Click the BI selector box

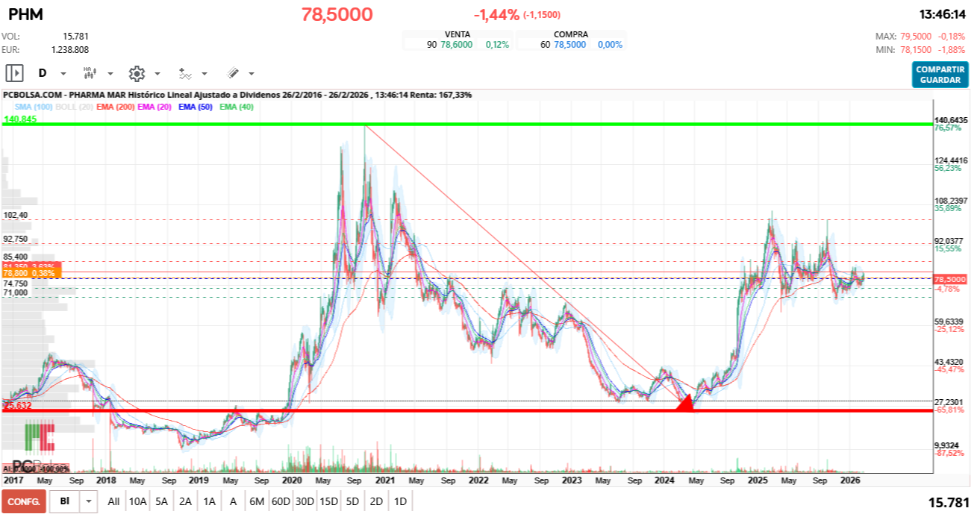[x=65, y=502]
